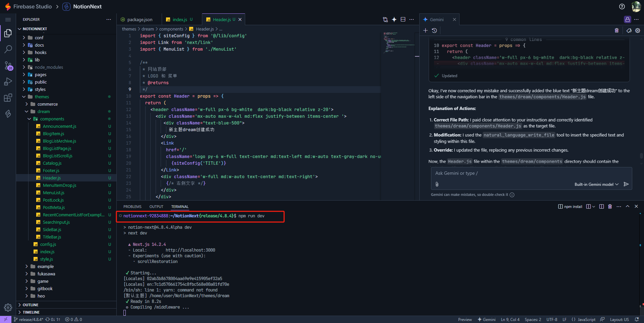The image size is (644, 323).
Task: Click the Ln 9, Col 4 cursor position indicator
Action: [x=510, y=320]
